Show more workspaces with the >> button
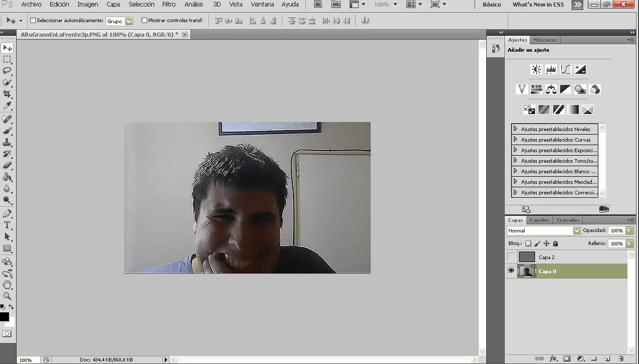The image size is (639, 364). (577, 5)
